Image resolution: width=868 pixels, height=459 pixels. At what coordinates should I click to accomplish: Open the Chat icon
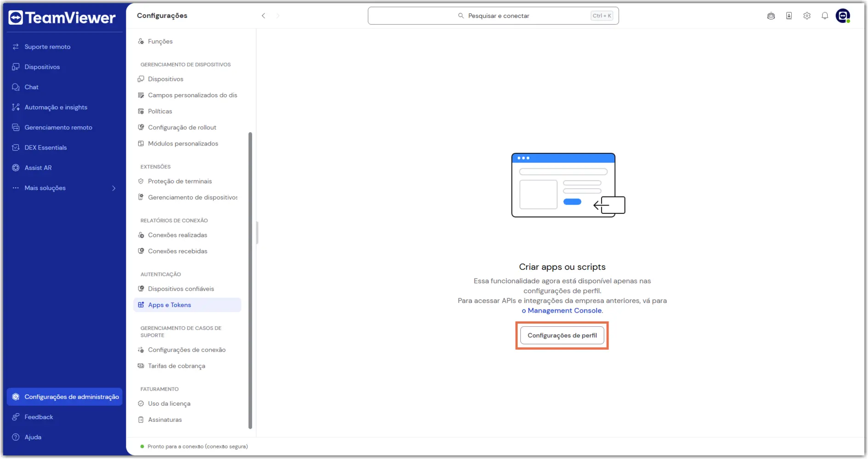pyautogui.click(x=16, y=87)
